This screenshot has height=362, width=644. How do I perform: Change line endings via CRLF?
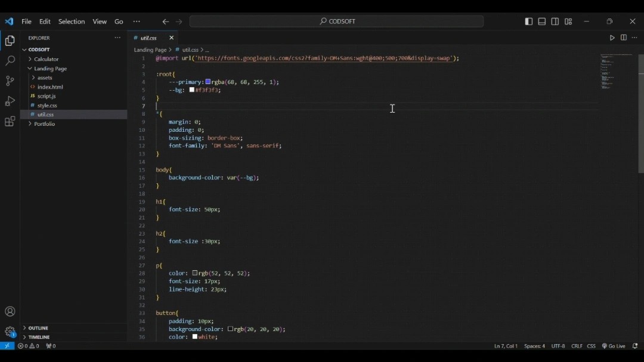[x=577, y=346]
